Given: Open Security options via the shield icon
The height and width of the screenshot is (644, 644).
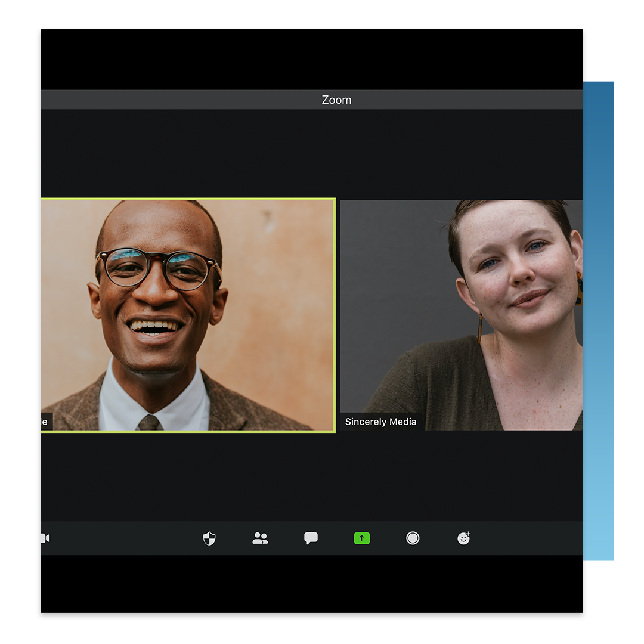Looking at the screenshot, I should (209, 538).
